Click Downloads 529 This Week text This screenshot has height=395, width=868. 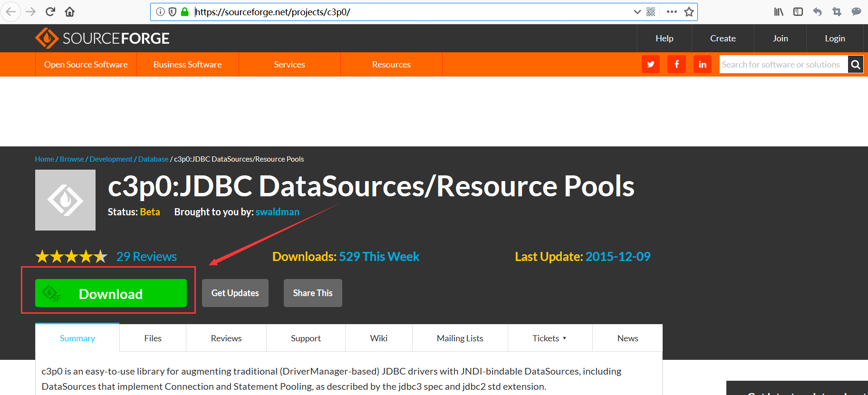[346, 257]
